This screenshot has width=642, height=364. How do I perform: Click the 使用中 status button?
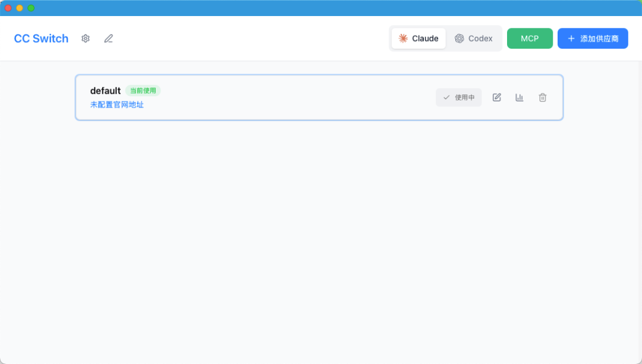459,97
